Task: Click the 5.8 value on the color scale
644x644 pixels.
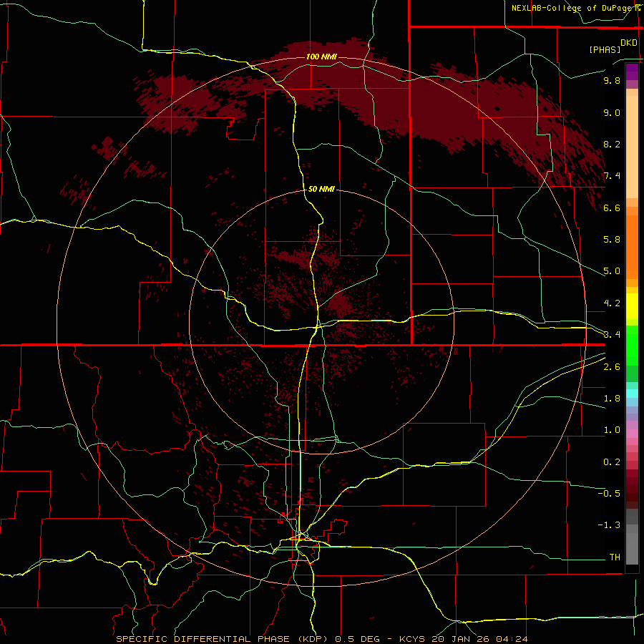Action: (612, 240)
